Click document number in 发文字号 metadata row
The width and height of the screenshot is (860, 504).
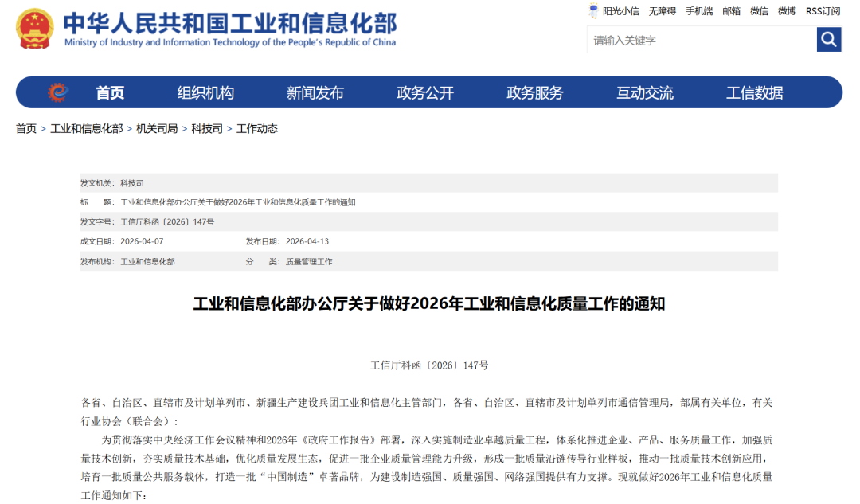(167, 222)
